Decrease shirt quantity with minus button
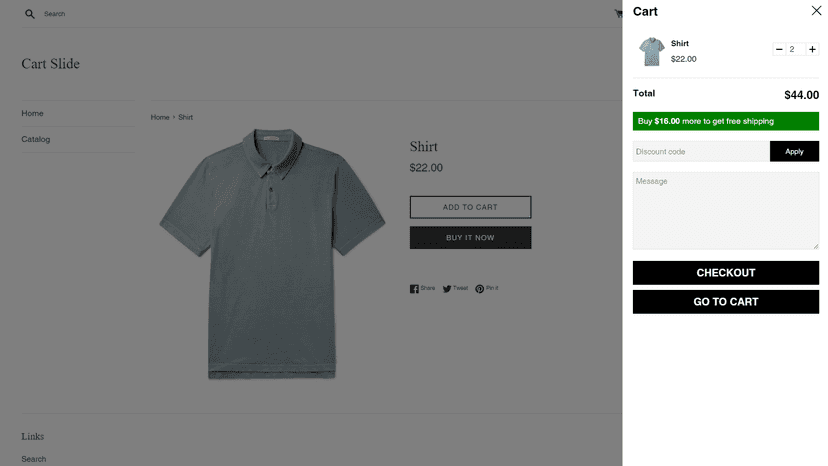Image resolution: width=828 pixels, height=466 pixels. (779, 49)
